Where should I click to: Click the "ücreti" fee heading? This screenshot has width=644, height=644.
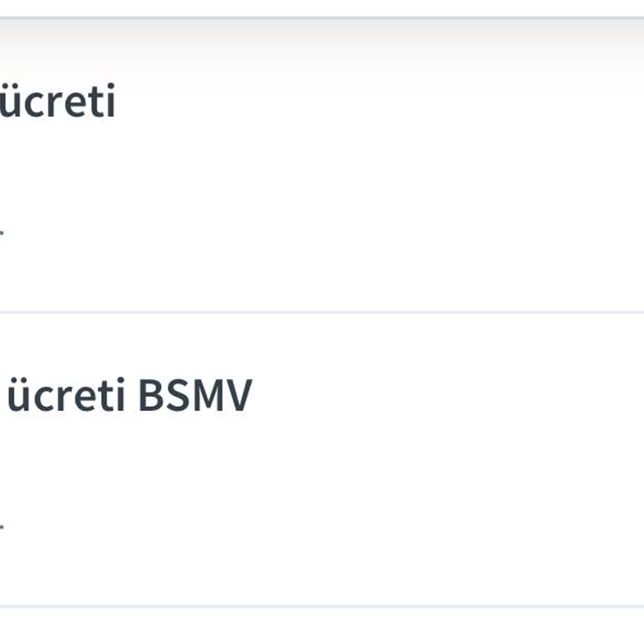57,102
